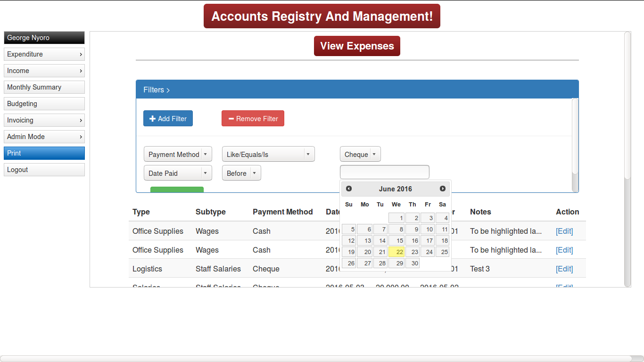The width and height of the screenshot is (644, 362).
Task: Open the Cheque value dropdown
Action: (x=360, y=155)
